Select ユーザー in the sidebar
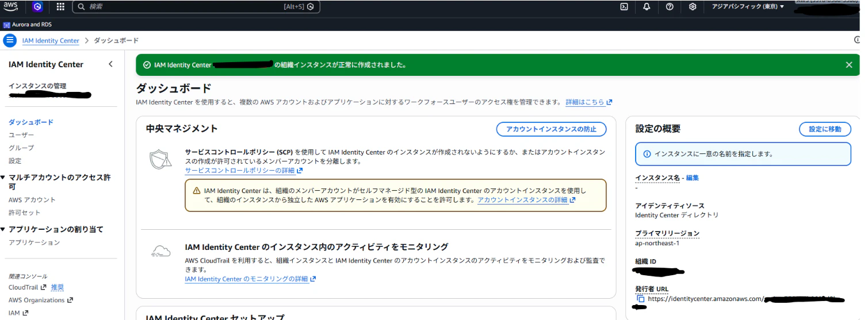The height and width of the screenshot is (320, 868). coord(21,135)
